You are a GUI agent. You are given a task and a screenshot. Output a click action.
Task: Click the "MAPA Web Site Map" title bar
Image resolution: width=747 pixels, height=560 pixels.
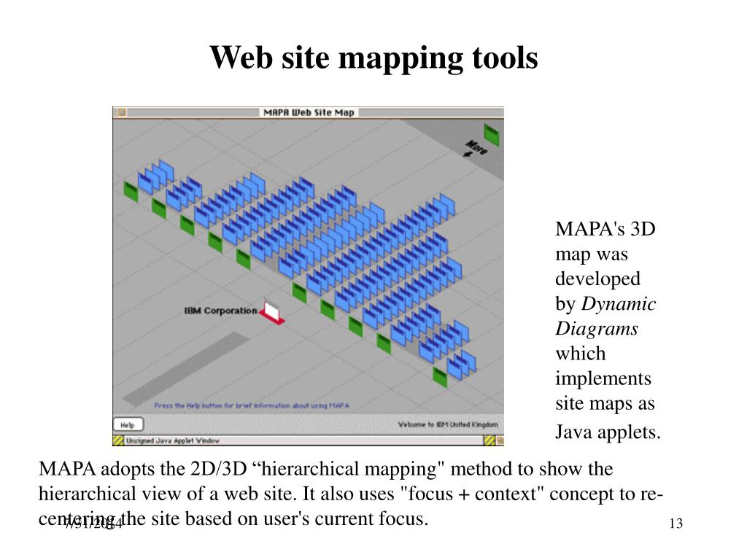coord(309,112)
